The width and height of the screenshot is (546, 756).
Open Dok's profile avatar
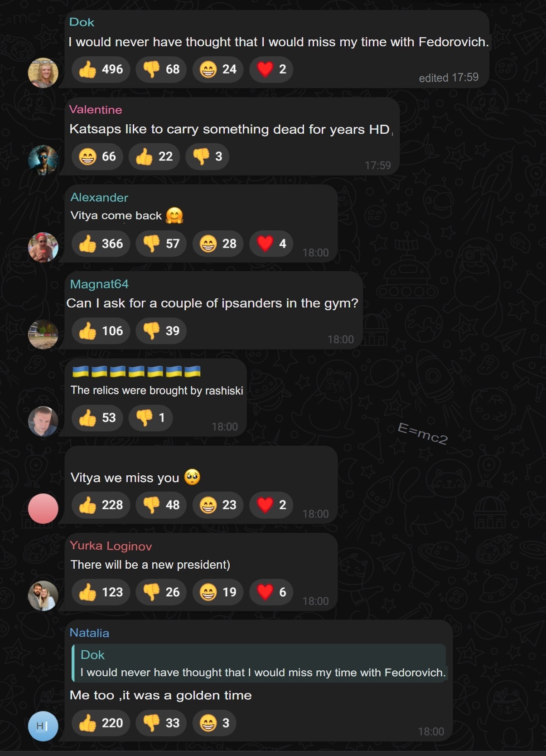coord(43,73)
